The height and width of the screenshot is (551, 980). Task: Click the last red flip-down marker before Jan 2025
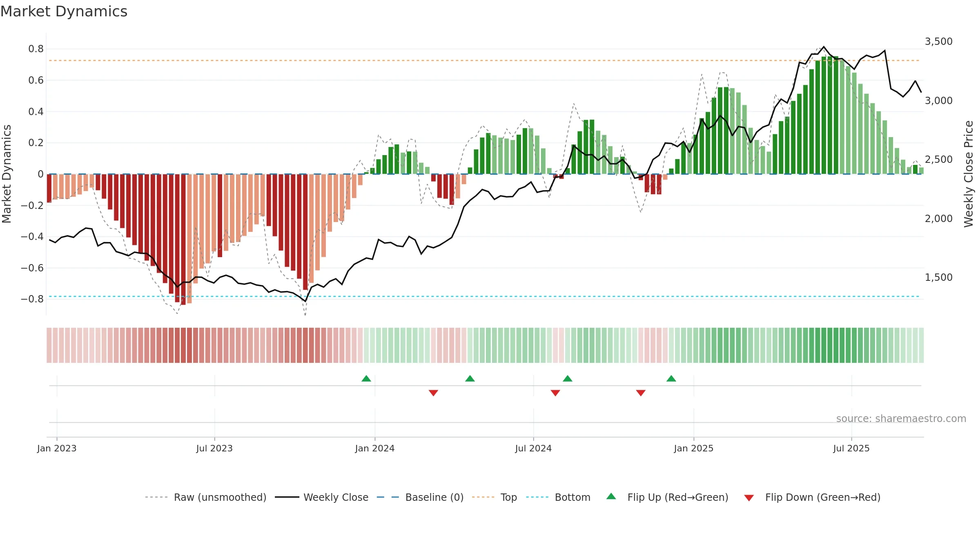(641, 393)
